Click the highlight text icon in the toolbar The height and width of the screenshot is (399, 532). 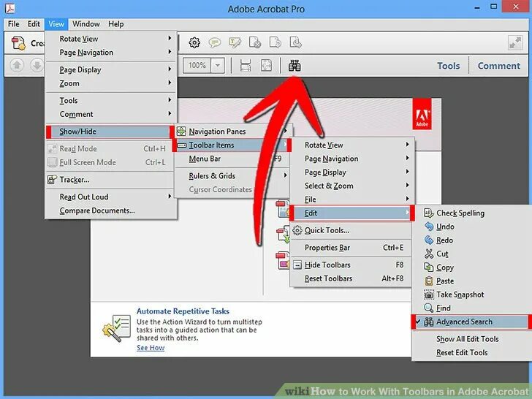tap(235, 42)
